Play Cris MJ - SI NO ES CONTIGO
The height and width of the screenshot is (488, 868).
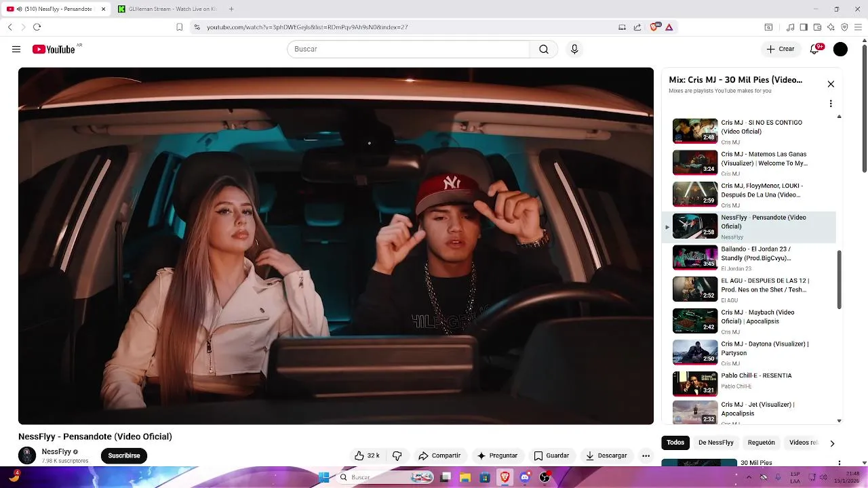tap(749, 131)
